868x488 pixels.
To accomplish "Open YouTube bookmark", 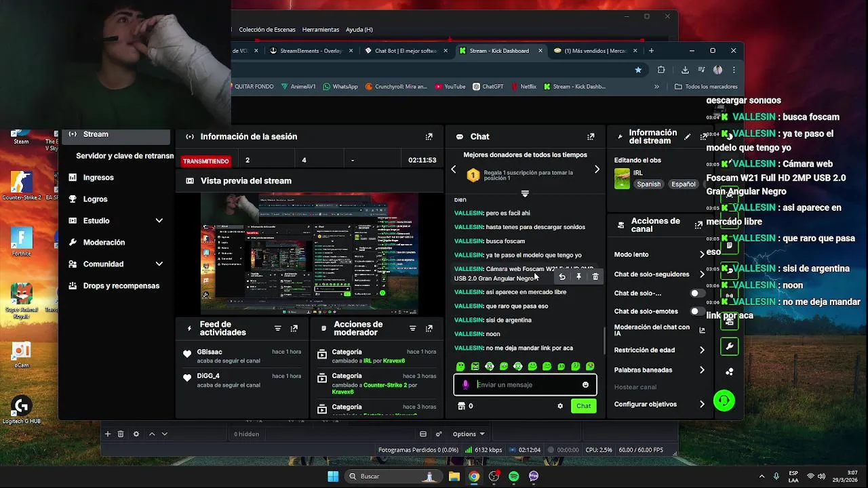I will click(x=450, y=87).
